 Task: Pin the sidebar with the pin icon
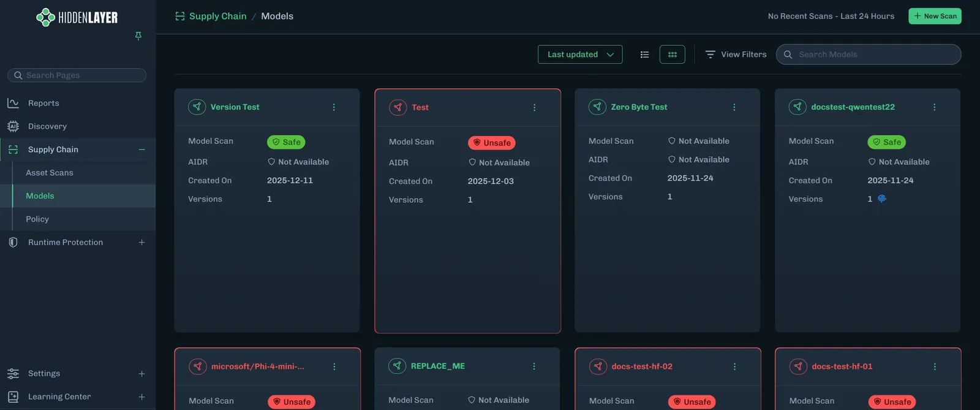tap(138, 36)
